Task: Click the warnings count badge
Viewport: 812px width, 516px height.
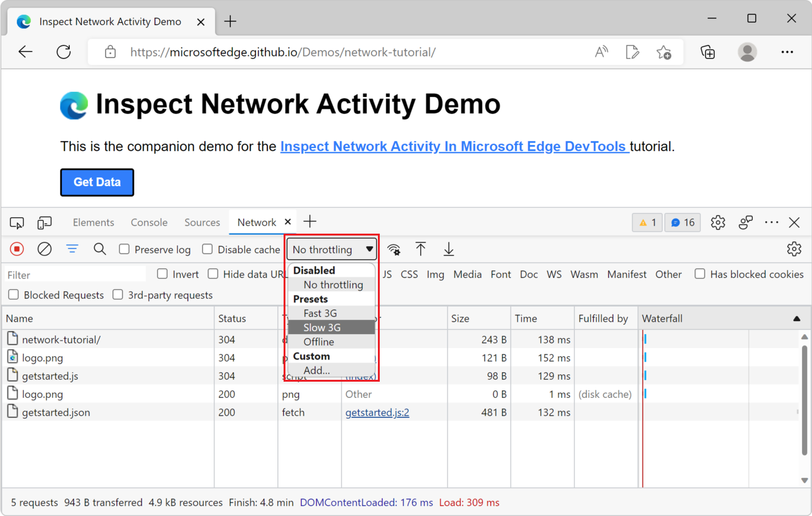Action: click(x=647, y=222)
